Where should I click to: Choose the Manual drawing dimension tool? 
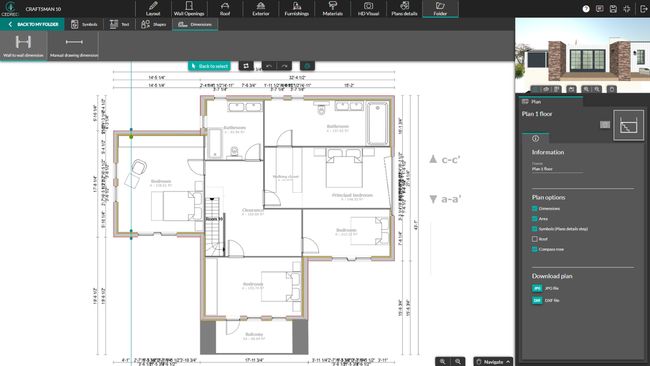pos(74,46)
